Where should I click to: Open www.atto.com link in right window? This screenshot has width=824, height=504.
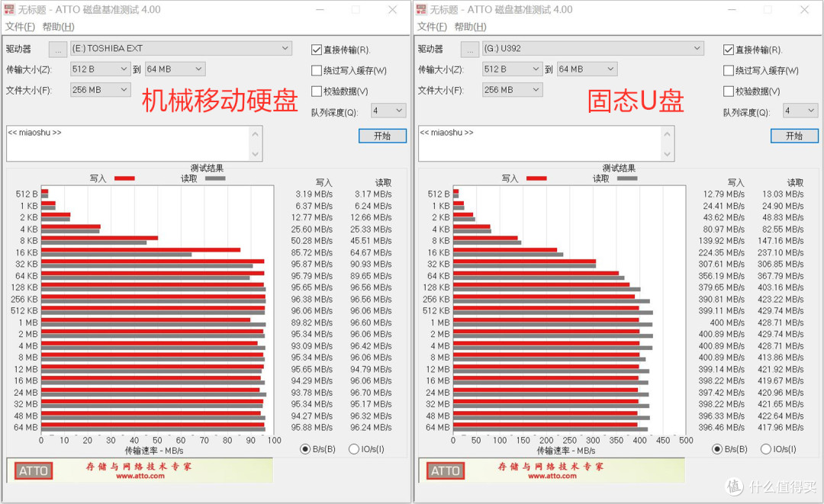tap(552, 477)
